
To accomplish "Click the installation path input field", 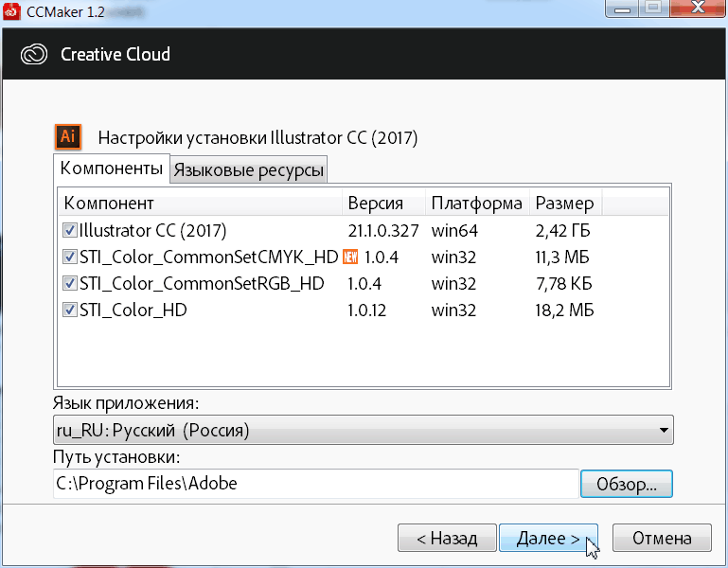I will click(315, 484).
